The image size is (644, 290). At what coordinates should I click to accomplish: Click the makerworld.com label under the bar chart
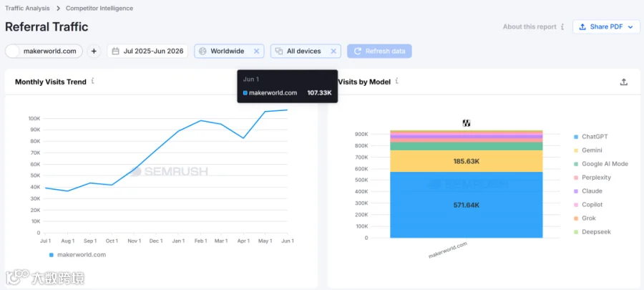[448, 250]
